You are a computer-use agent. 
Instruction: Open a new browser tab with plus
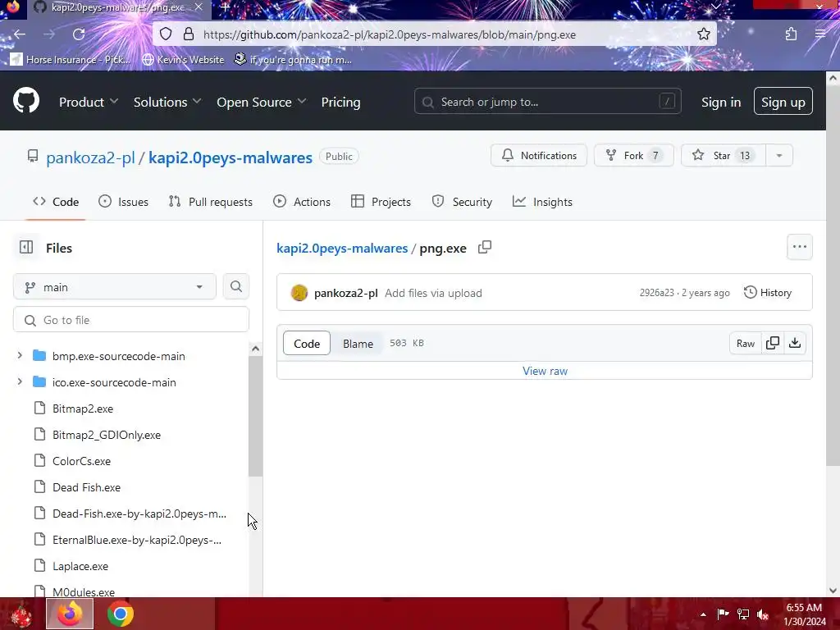tap(226, 7)
